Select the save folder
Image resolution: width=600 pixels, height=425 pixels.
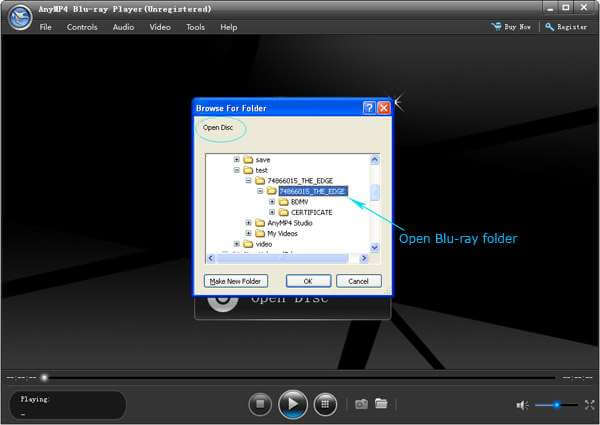262,160
